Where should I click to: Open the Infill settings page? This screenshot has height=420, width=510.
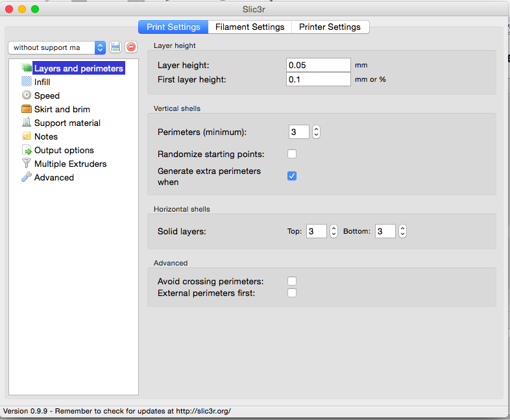(42, 82)
